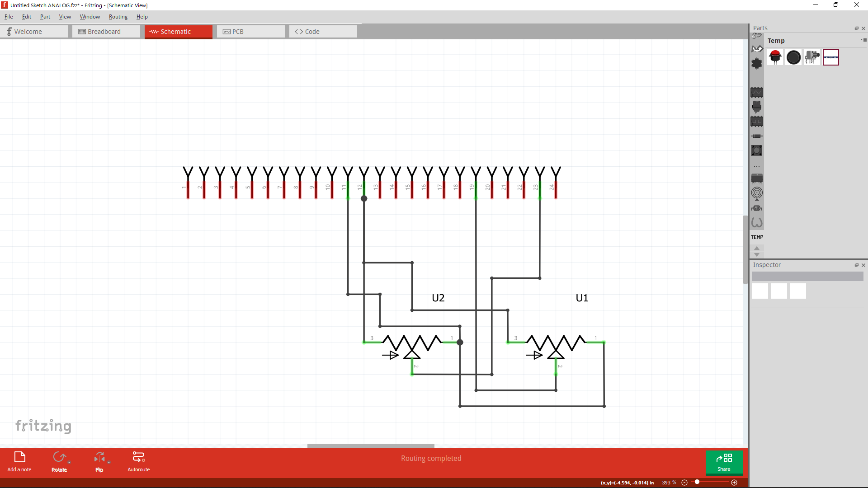Undock the Inspector panel
This screenshot has width=868, height=488.
click(x=856, y=265)
